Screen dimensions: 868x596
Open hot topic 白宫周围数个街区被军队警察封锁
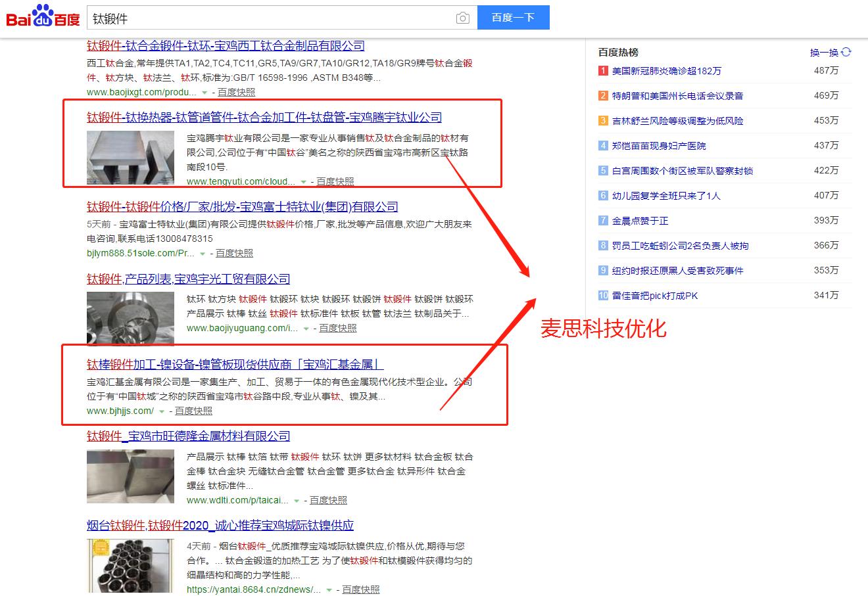click(x=683, y=171)
